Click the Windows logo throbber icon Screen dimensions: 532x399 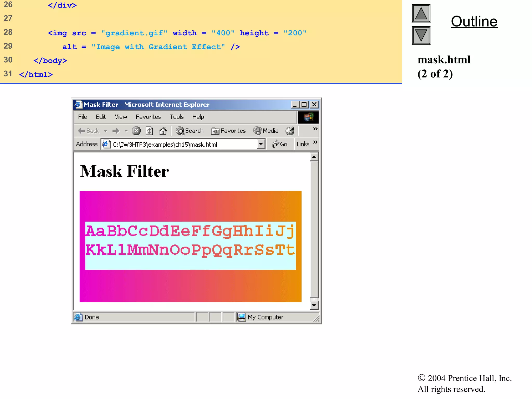click(308, 117)
